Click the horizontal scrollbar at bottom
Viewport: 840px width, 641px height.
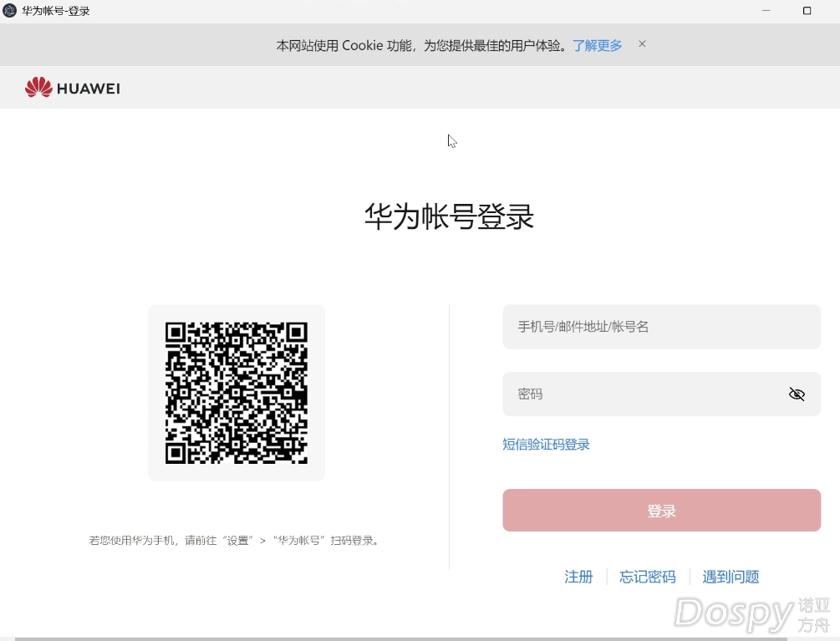click(400, 638)
